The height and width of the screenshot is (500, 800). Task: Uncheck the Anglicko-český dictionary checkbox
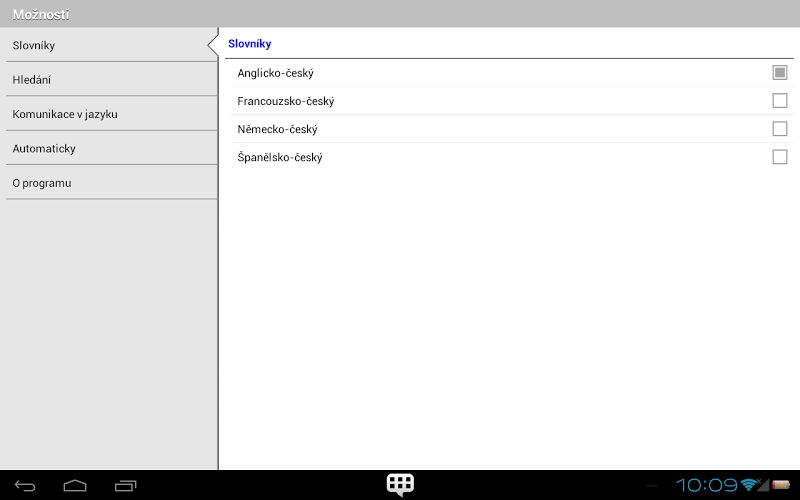[780, 73]
